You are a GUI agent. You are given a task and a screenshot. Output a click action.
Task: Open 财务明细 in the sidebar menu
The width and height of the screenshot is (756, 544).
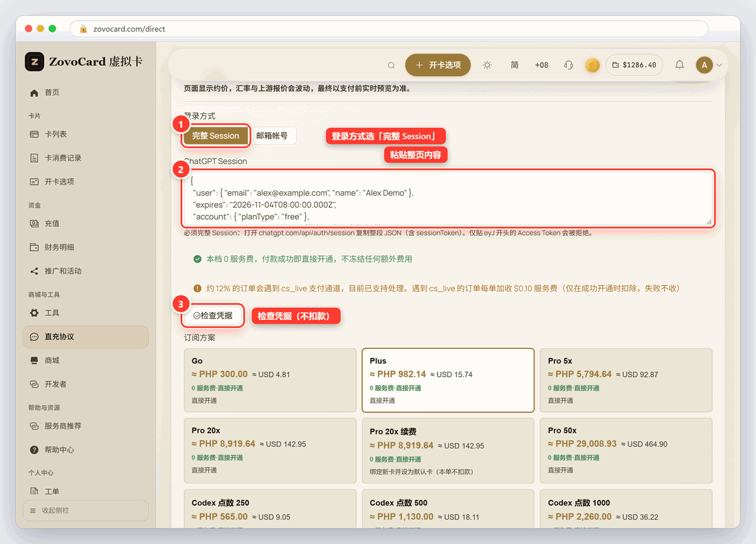coord(85,247)
